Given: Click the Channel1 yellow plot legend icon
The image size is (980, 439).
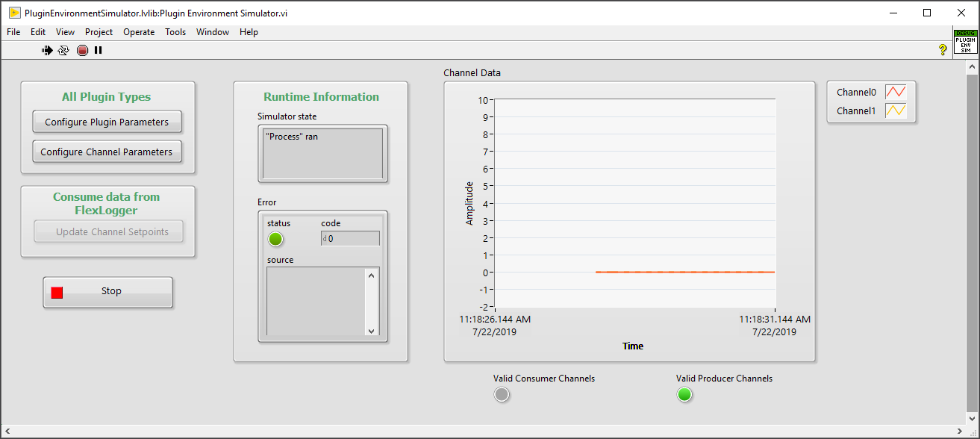Looking at the screenshot, I should click(895, 110).
